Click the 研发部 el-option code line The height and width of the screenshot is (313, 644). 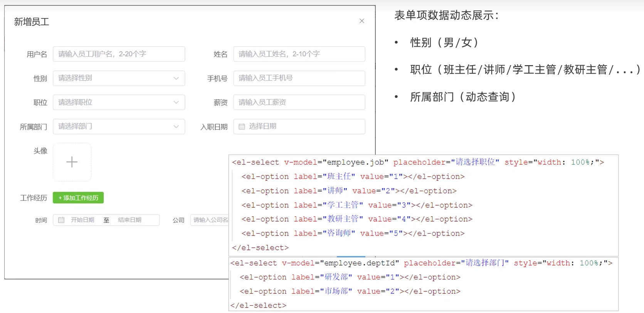pyautogui.click(x=350, y=277)
